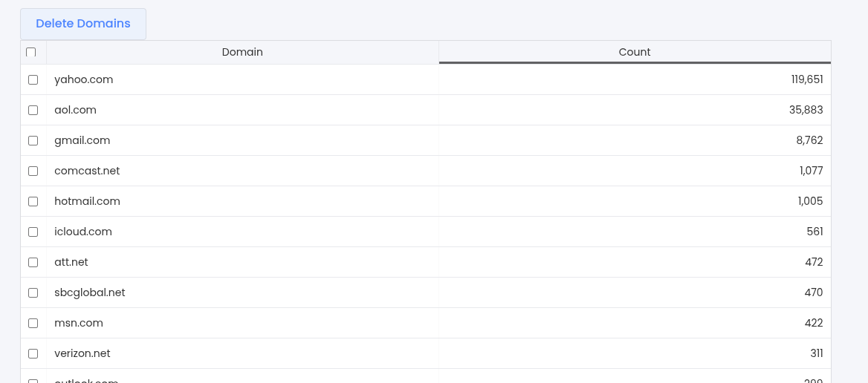Click the count value 8,762
This screenshot has height=383, width=868.
810,140
